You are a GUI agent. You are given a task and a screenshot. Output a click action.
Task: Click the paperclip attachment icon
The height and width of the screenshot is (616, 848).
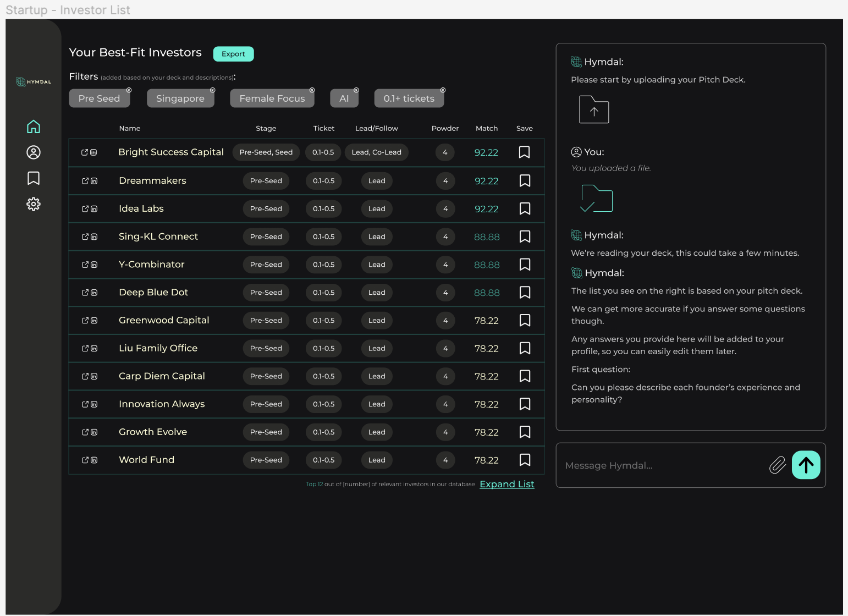click(x=777, y=465)
